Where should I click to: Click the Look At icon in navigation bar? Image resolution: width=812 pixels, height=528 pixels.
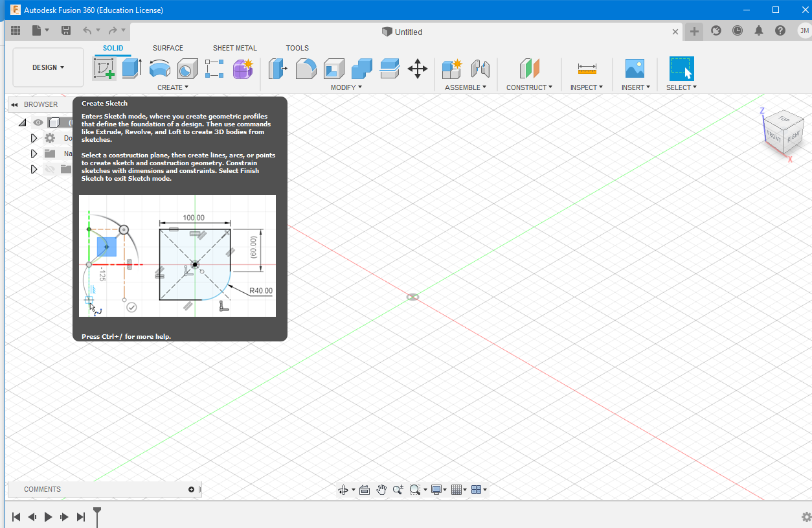coord(364,490)
